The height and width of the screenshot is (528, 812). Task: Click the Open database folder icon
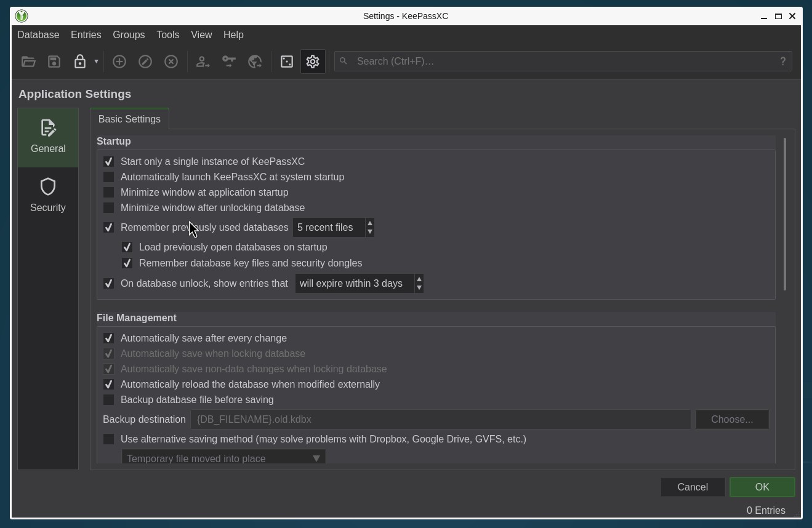pos(28,62)
